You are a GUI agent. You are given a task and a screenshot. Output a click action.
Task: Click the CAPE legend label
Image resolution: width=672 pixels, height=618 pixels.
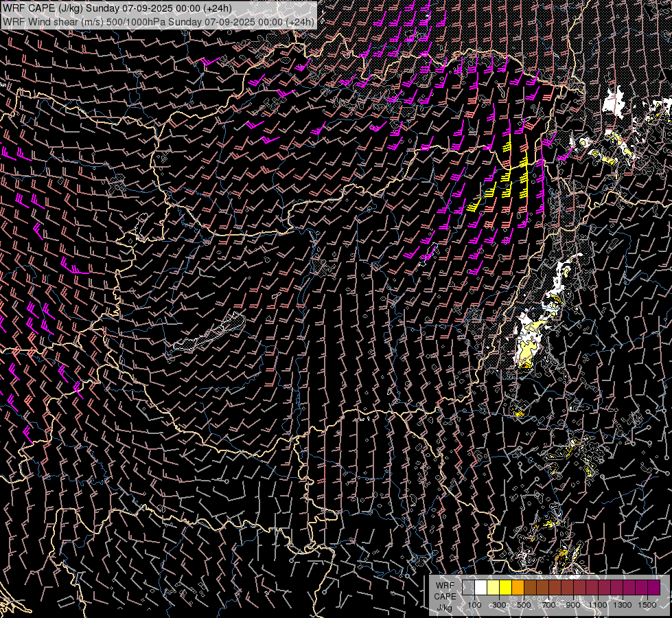point(445,597)
